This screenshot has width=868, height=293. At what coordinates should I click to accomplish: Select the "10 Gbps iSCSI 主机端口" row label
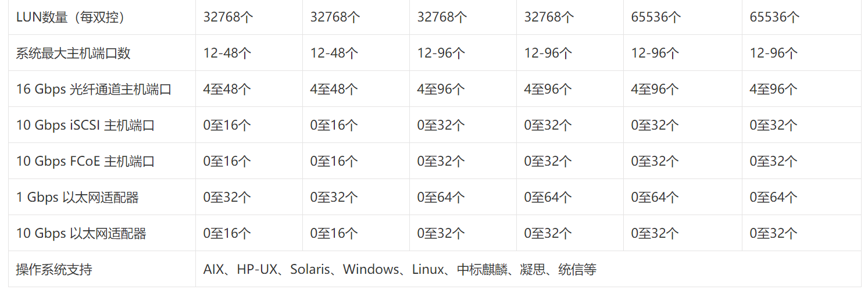coord(85,125)
